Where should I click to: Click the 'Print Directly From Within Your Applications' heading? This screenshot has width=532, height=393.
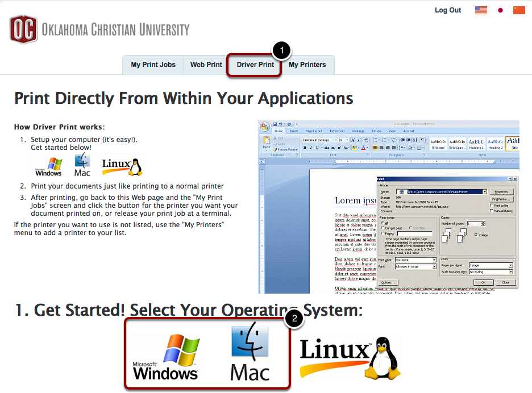[184, 98]
